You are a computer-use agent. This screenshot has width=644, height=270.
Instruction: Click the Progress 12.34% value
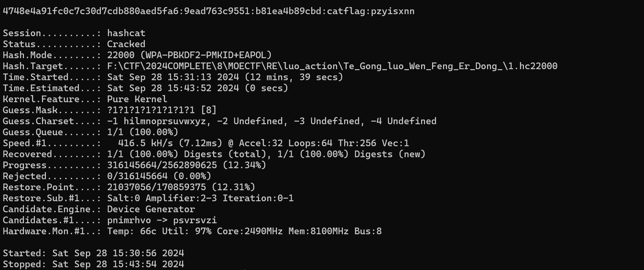[244, 165]
